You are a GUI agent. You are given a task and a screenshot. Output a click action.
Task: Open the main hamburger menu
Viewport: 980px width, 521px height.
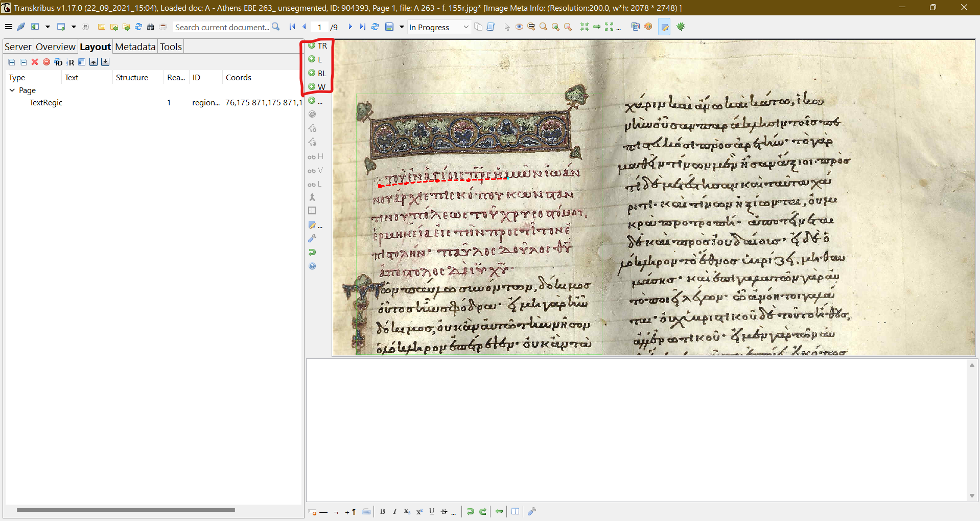pos(9,27)
